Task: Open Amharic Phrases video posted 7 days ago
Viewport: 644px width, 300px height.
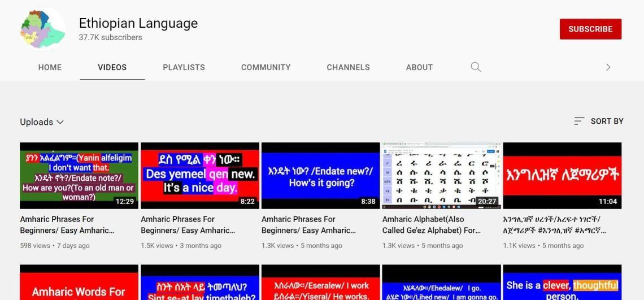Action: click(x=67, y=225)
